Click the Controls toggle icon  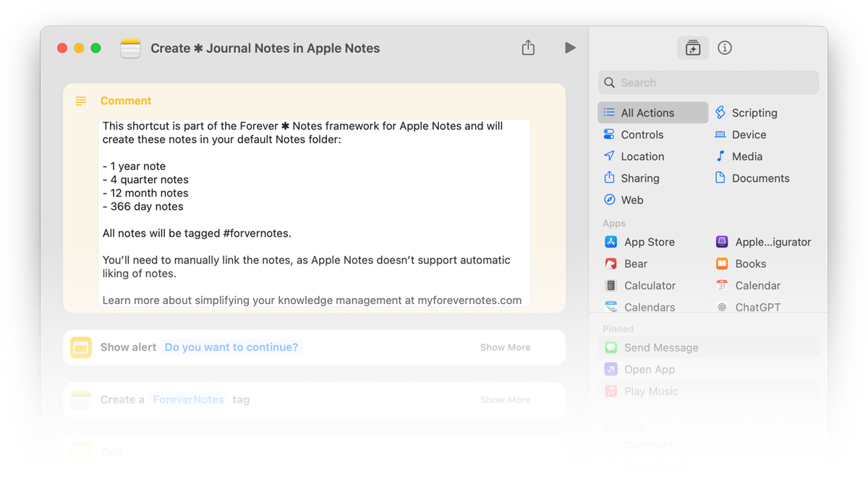[609, 135]
